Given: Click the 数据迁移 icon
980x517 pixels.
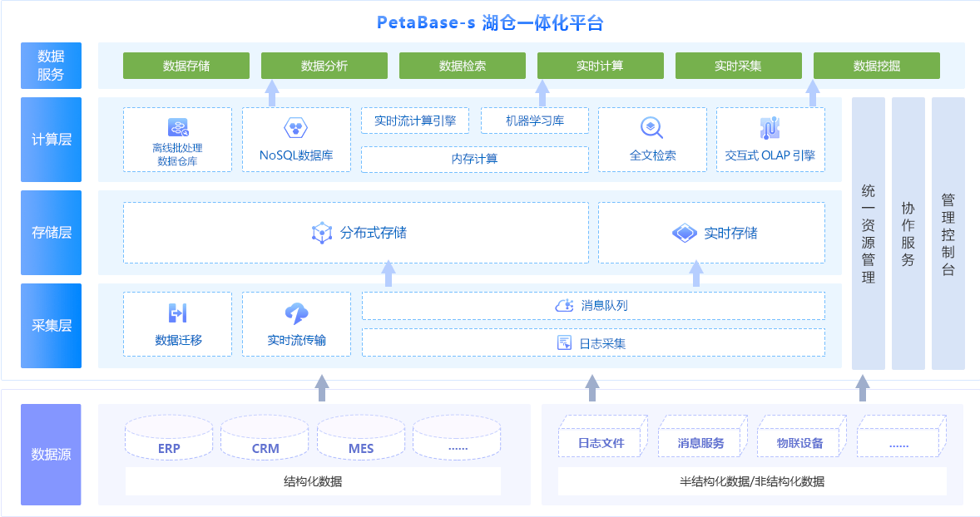Looking at the screenshot, I should click(177, 313).
